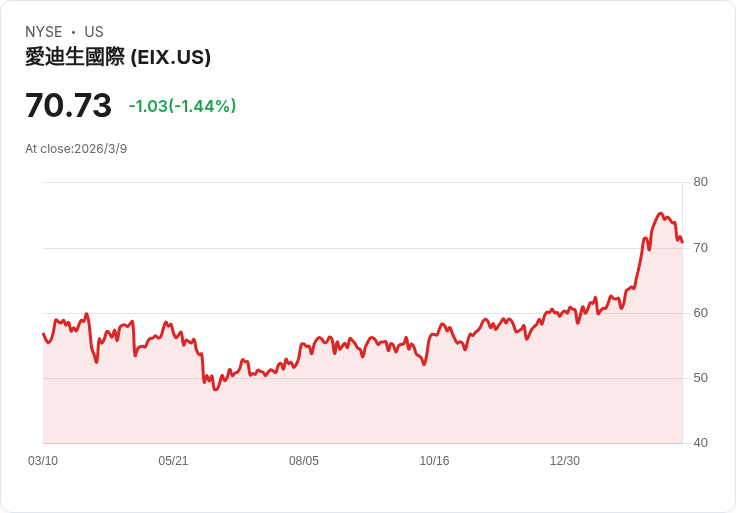Click the At close date text

coord(76,149)
